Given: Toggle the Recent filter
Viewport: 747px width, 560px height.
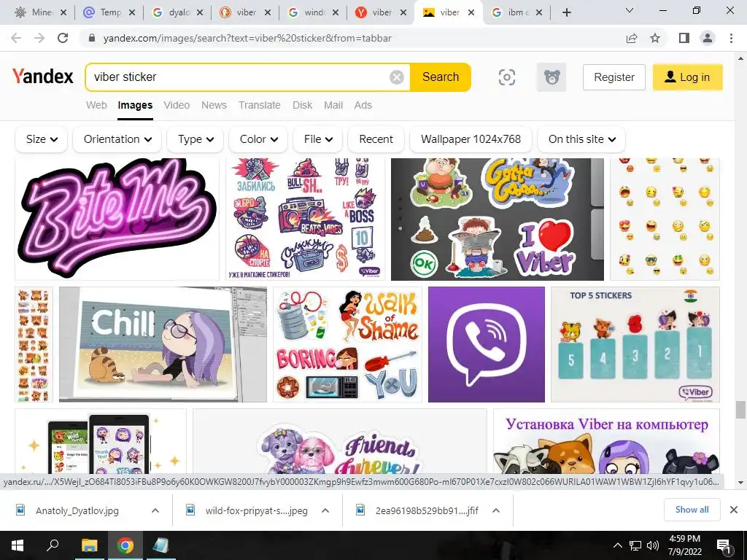Looking at the screenshot, I should coord(376,139).
